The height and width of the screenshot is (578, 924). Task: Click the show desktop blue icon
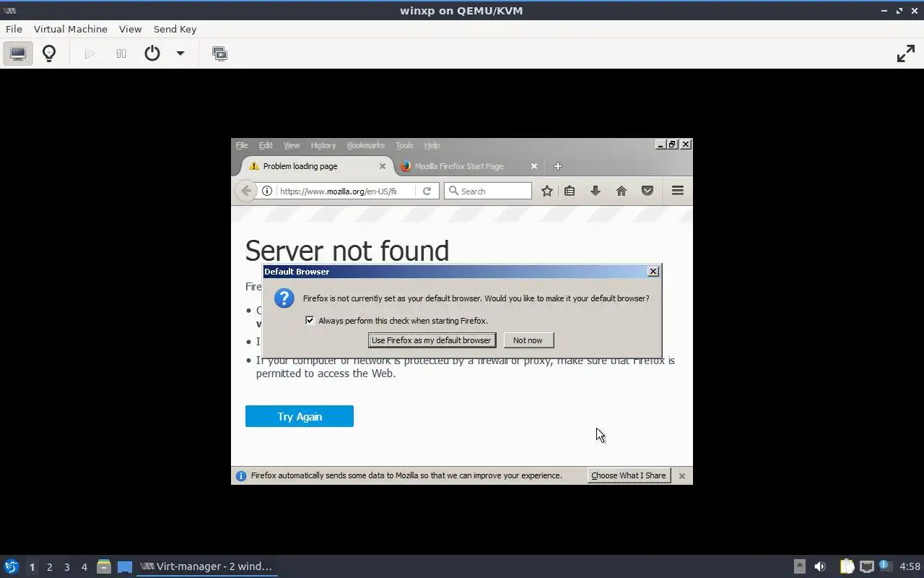(125, 566)
